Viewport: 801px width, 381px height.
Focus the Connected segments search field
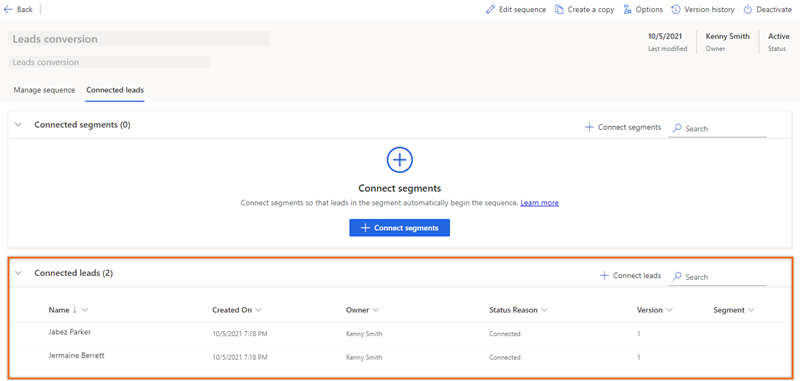[717, 129]
